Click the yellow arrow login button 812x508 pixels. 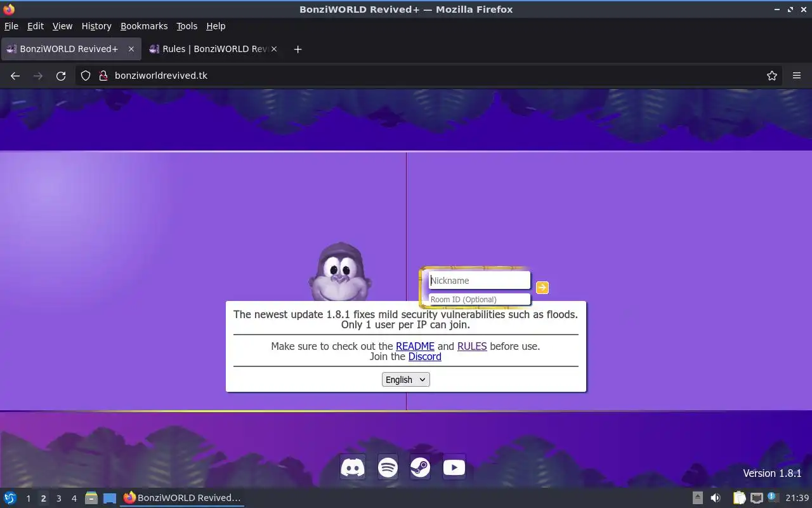click(542, 288)
